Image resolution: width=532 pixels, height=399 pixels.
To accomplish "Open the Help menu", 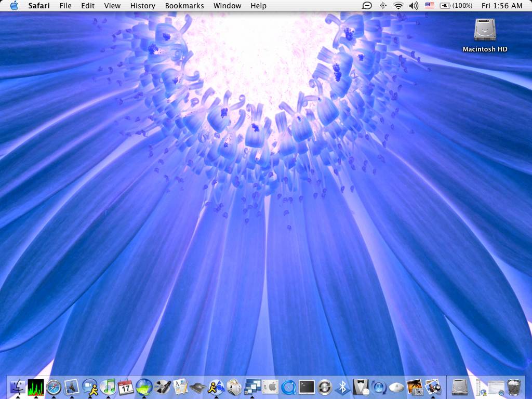I will (x=258, y=6).
